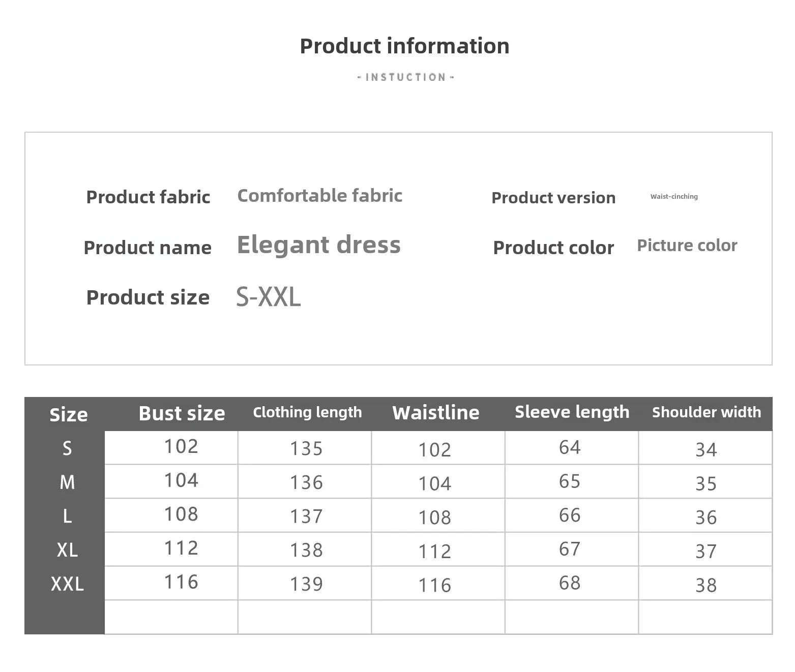Click the "Product information" heading

coord(404,46)
